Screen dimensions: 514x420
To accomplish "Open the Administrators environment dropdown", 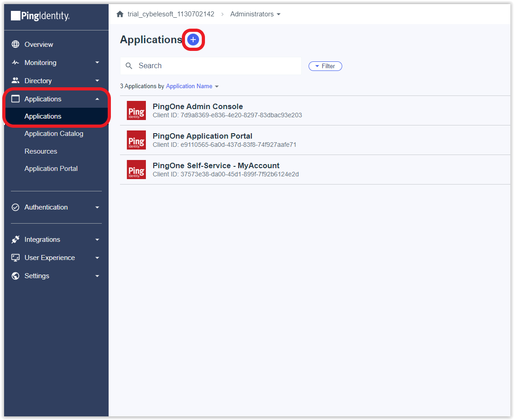I will point(255,14).
